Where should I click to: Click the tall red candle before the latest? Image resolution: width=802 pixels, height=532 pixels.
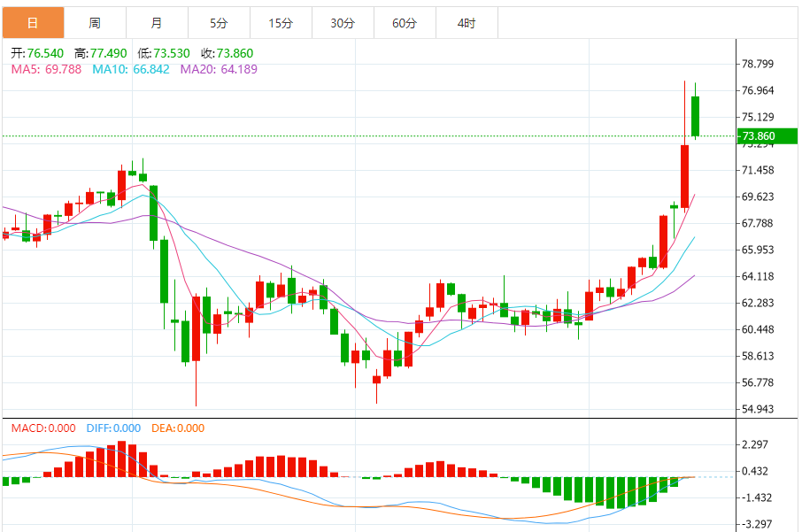pyautogui.click(x=684, y=176)
